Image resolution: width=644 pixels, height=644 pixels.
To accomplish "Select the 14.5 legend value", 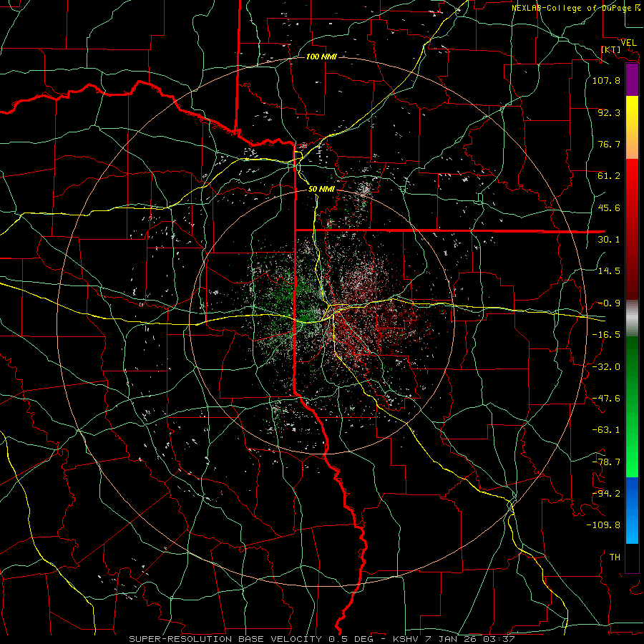I will (x=609, y=271).
